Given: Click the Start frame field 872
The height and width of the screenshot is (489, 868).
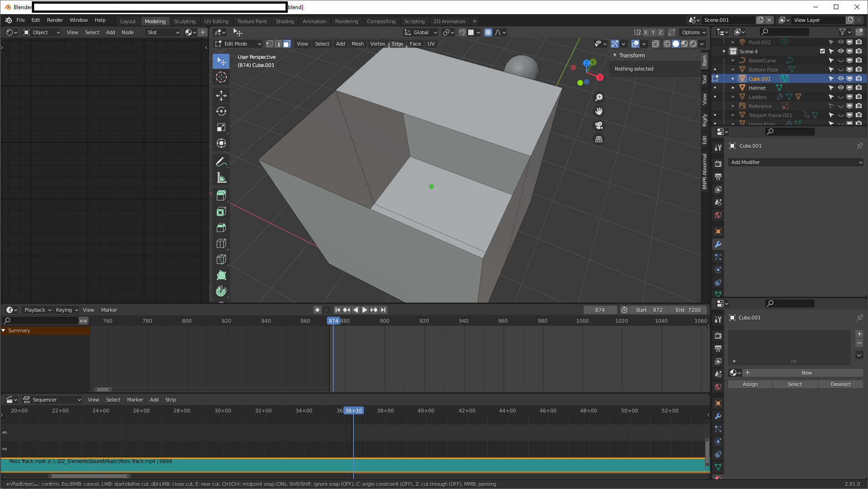Looking at the screenshot, I should (649, 310).
